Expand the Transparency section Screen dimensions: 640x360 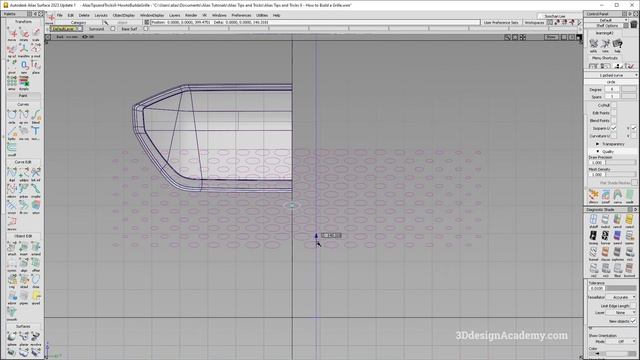point(598,144)
